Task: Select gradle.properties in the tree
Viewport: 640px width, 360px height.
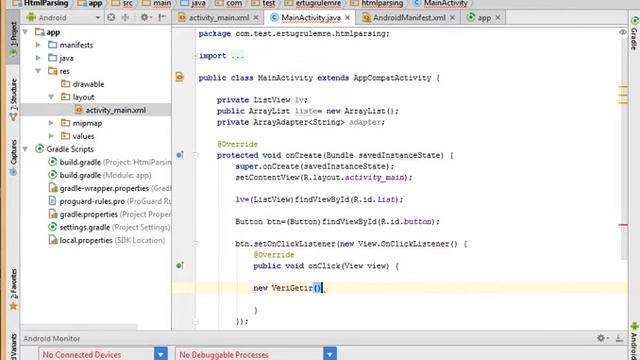Action: pyautogui.click(x=89, y=214)
